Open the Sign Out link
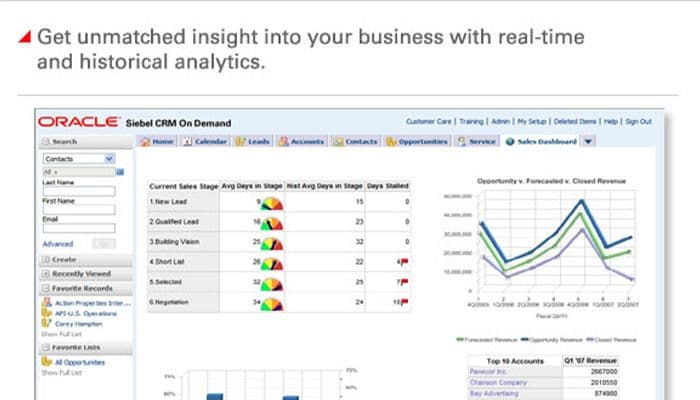700x400 pixels. pos(638,121)
